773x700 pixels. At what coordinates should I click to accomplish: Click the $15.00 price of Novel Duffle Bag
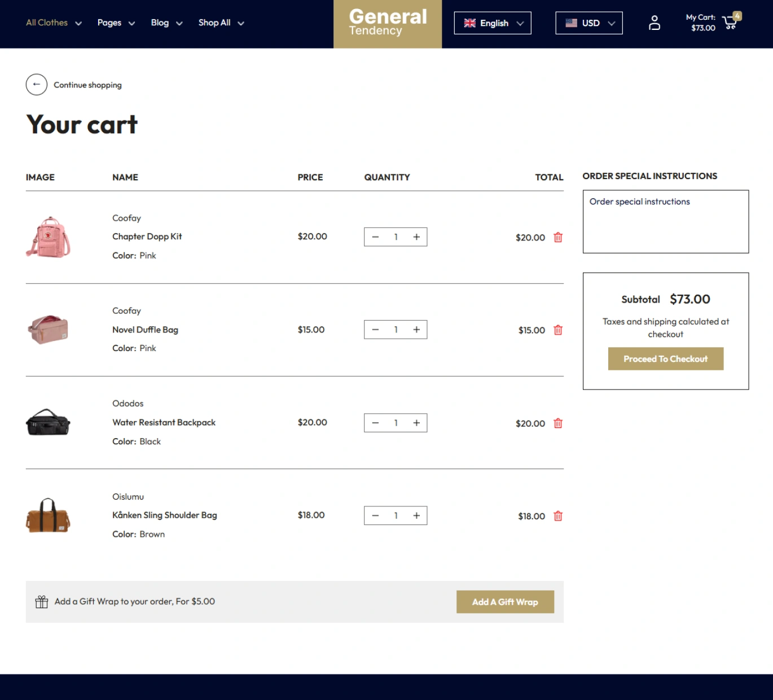(x=311, y=330)
